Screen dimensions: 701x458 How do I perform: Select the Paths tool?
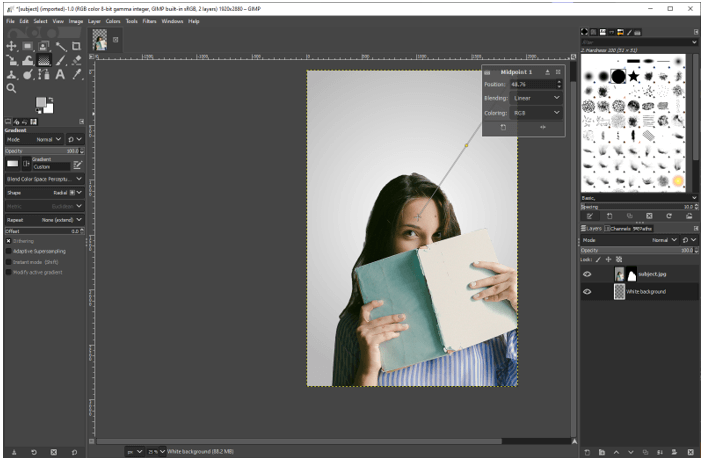(x=44, y=74)
